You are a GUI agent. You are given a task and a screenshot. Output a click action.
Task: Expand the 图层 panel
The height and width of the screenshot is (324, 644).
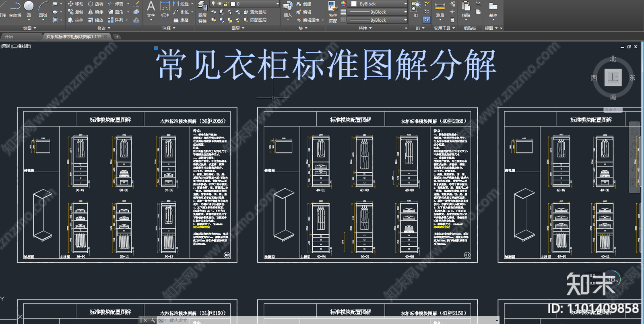pos(238,28)
